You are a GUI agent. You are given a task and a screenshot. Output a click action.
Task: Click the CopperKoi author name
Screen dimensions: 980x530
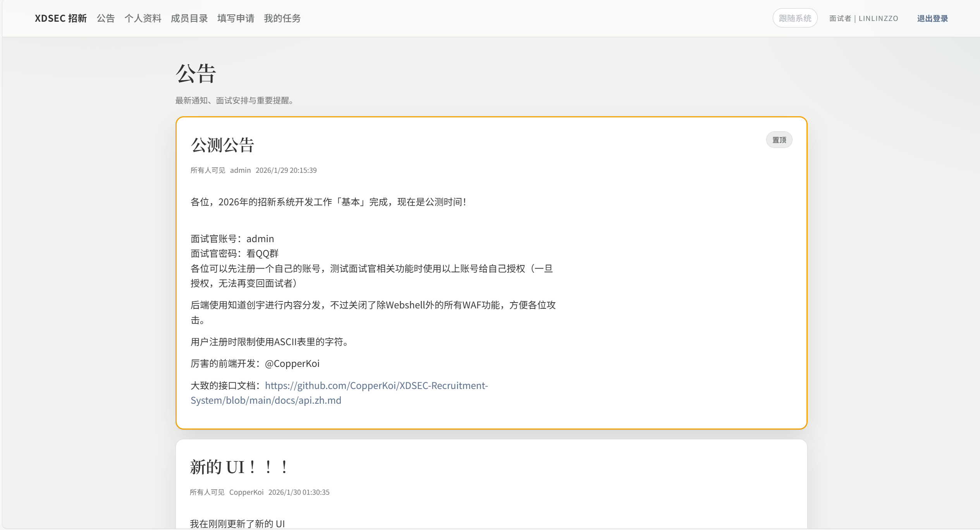(x=246, y=492)
